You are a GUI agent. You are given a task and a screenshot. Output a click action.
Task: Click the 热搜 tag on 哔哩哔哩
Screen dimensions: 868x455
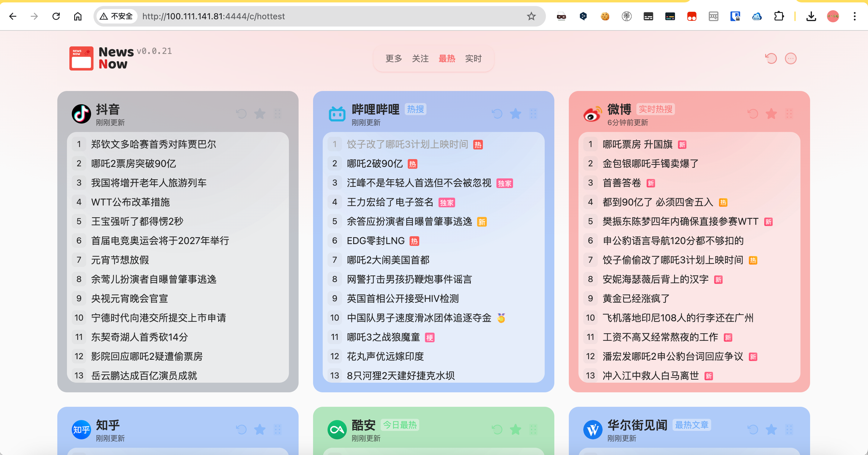pos(416,109)
